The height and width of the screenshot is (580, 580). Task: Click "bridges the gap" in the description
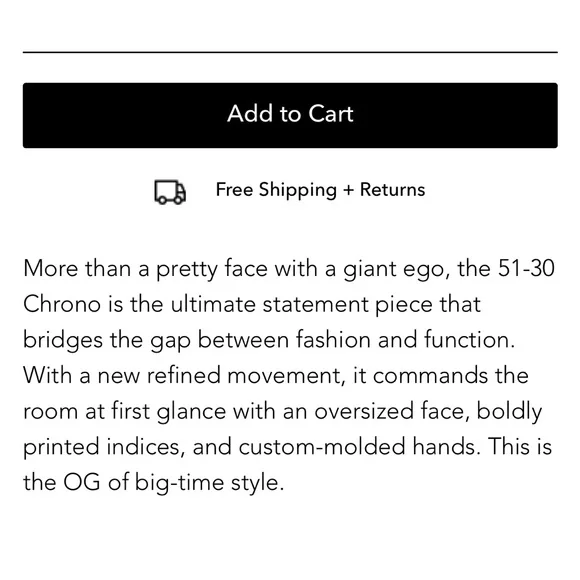pos(107,340)
